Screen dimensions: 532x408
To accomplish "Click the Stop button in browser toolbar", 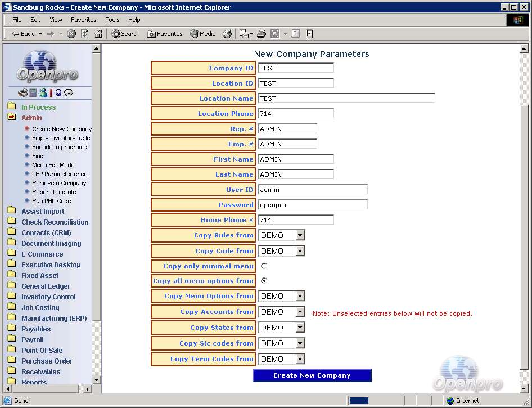I will pos(71,34).
